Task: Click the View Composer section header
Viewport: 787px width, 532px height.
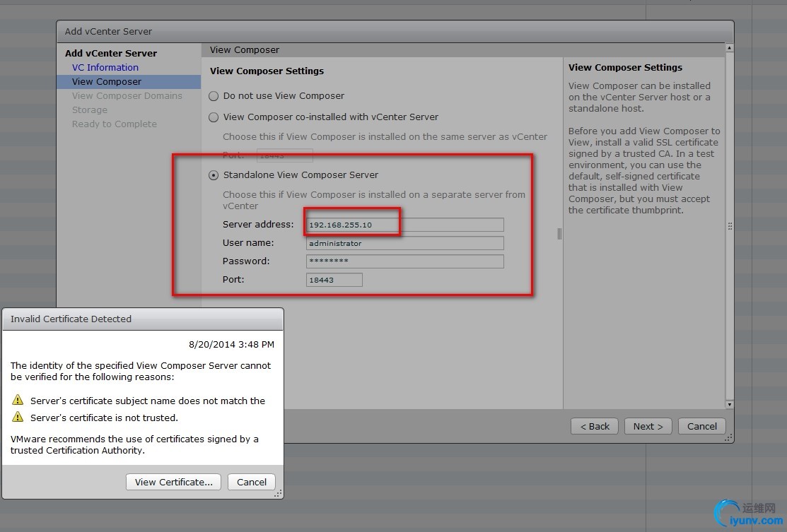Action: (x=463, y=49)
